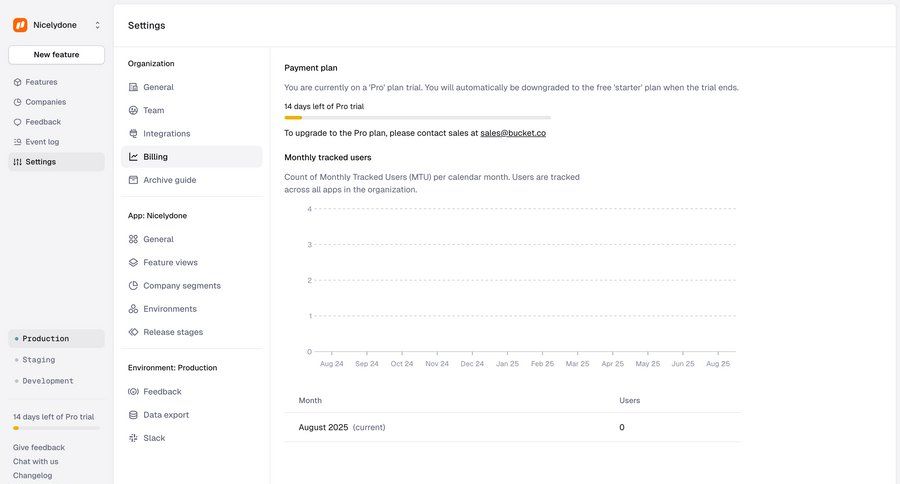Click the Organization General building icon
900x484 pixels.
tap(133, 87)
